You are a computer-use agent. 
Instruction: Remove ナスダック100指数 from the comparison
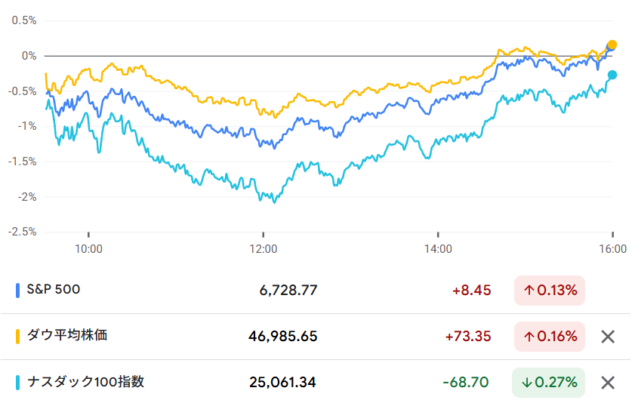tap(606, 382)
